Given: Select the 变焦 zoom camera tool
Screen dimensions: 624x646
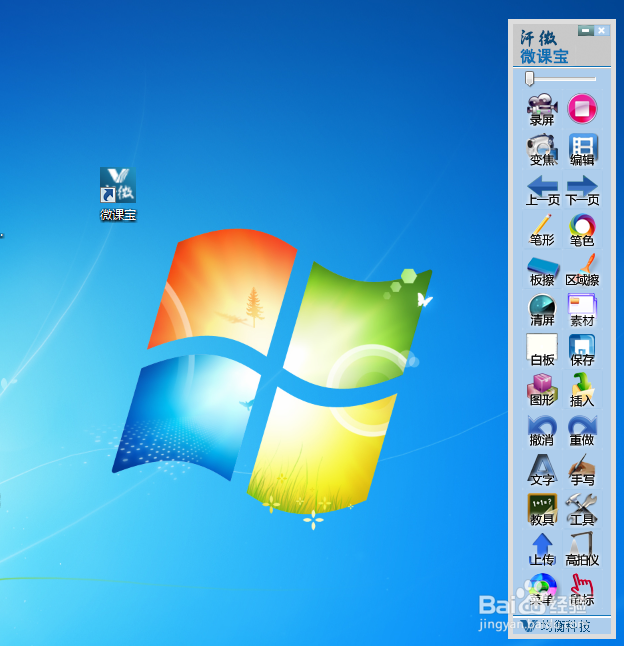Looking at the screenshot, I should click(x=542, y=149).
